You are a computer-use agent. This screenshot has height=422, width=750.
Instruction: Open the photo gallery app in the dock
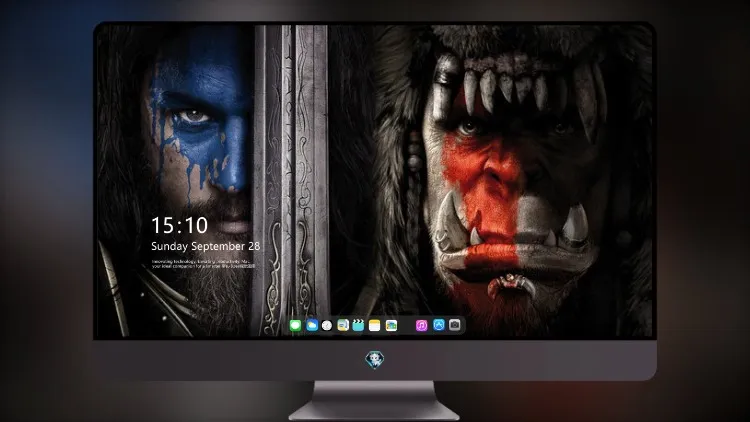[391, 325]
